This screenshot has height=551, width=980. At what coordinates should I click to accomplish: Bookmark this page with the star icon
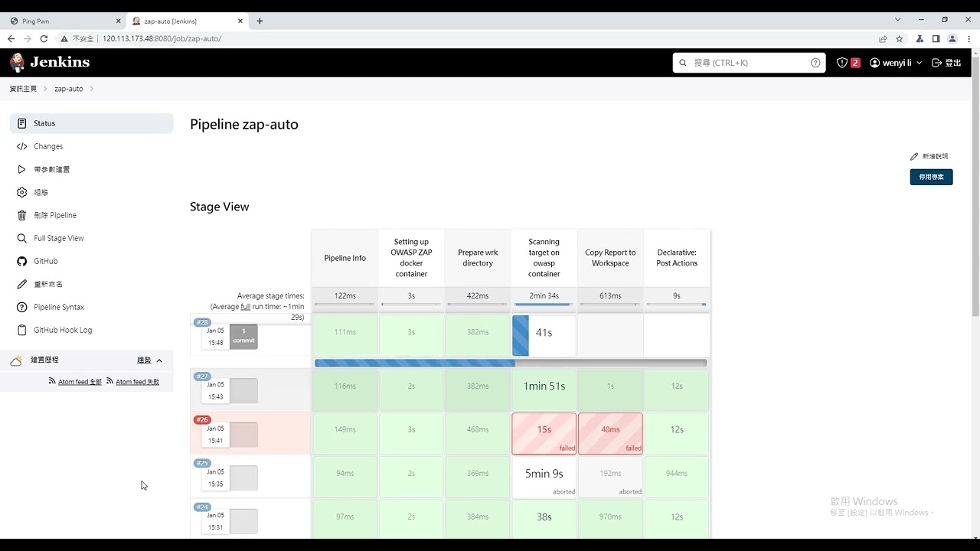click(x=900, y=38)
